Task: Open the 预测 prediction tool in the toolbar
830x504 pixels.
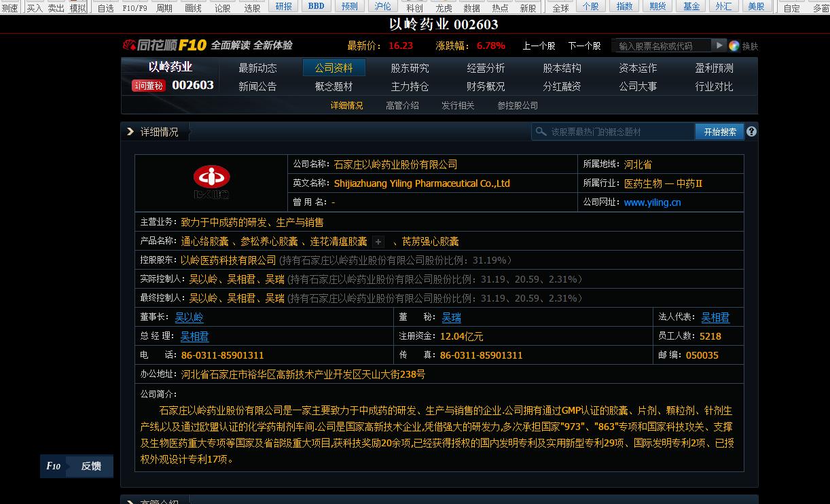Action: pos(349,5)
